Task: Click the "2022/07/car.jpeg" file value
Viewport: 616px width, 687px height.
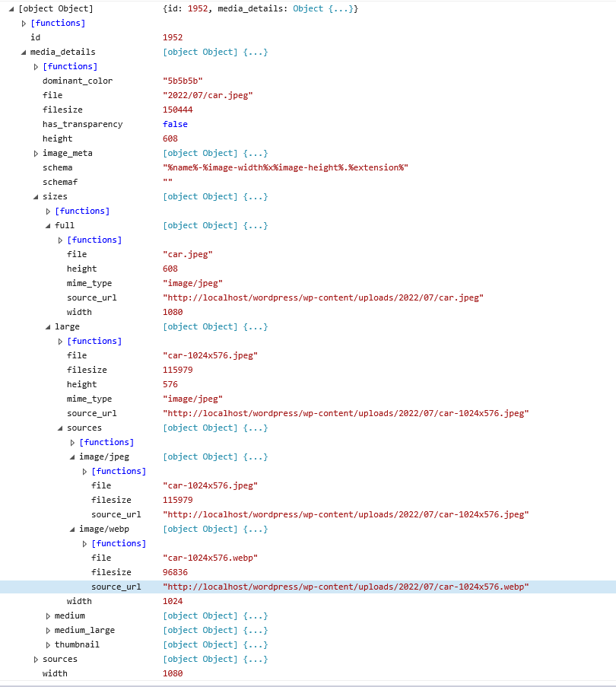Action: pyautogui.click(x=208, y=96)
